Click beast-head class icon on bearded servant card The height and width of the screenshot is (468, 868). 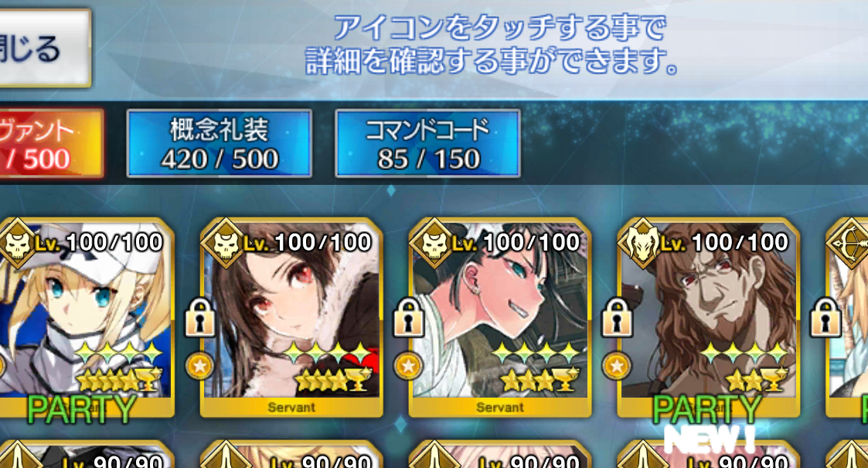pos(643,244)
